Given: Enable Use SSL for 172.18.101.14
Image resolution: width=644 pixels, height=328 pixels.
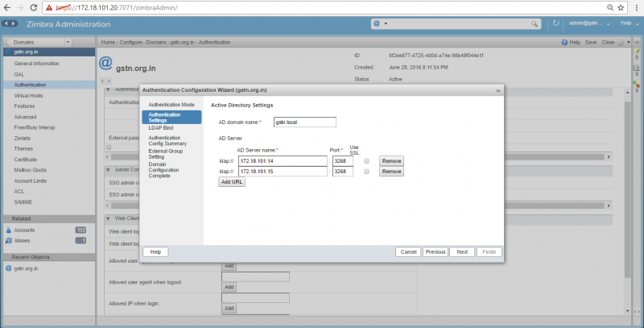Looking at the screenshot, I should coord(366,161).
